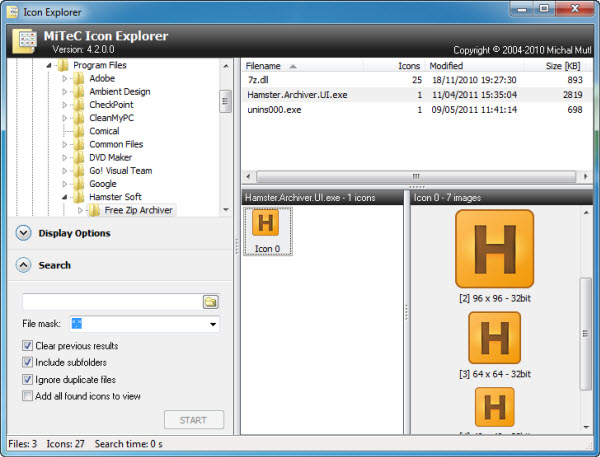This screenshot has height=457, width=600.
Task: Toggle the Include subfolders checkbox
Action: pos(28,363)
